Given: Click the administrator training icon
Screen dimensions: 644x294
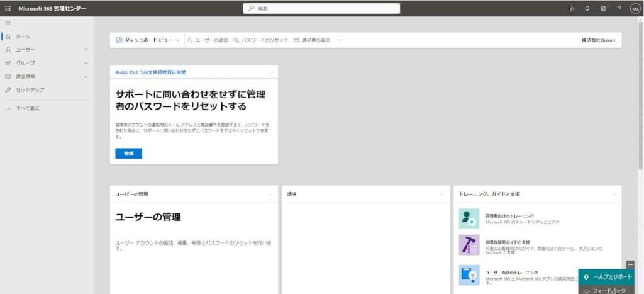Looking at the screenshot, I should (x=469, y=218).
